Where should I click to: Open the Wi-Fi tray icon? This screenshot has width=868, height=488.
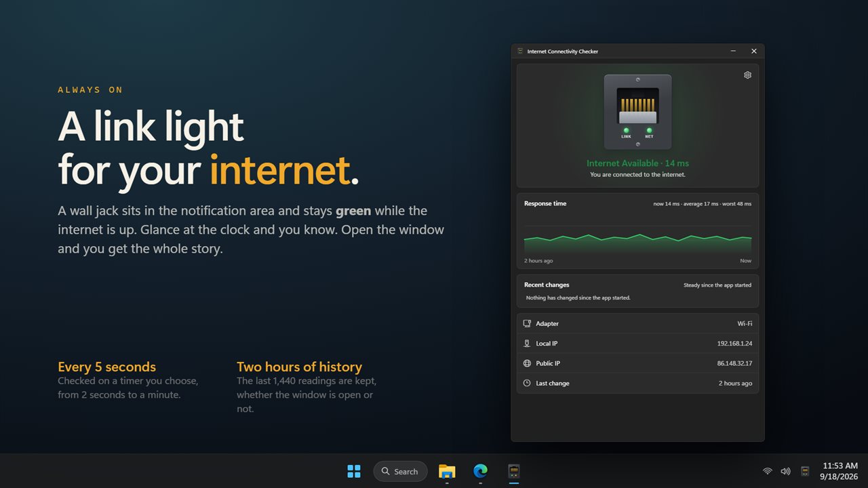tap(768, 471)
